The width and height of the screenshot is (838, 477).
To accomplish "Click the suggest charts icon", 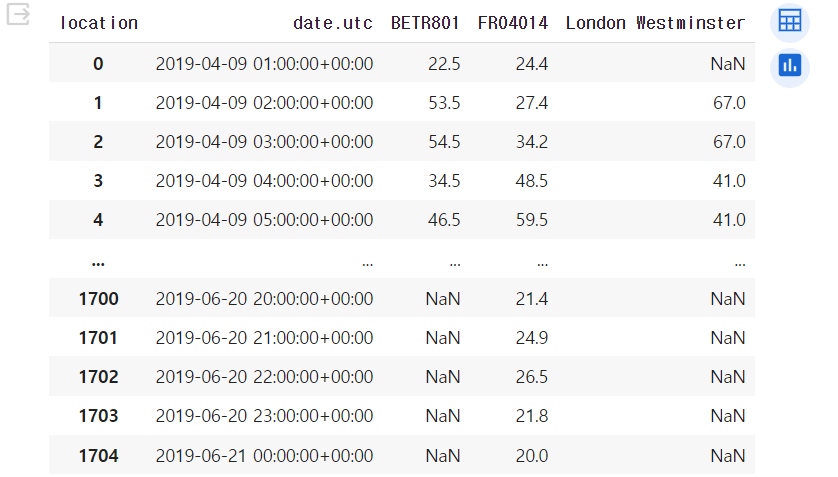I will pos(789,67).
